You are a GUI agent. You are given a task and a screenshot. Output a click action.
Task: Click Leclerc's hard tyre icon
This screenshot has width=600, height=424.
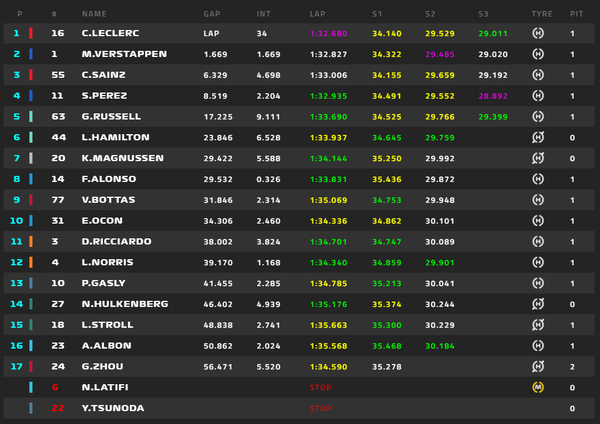pyautogui.click(x=538, y=33)
